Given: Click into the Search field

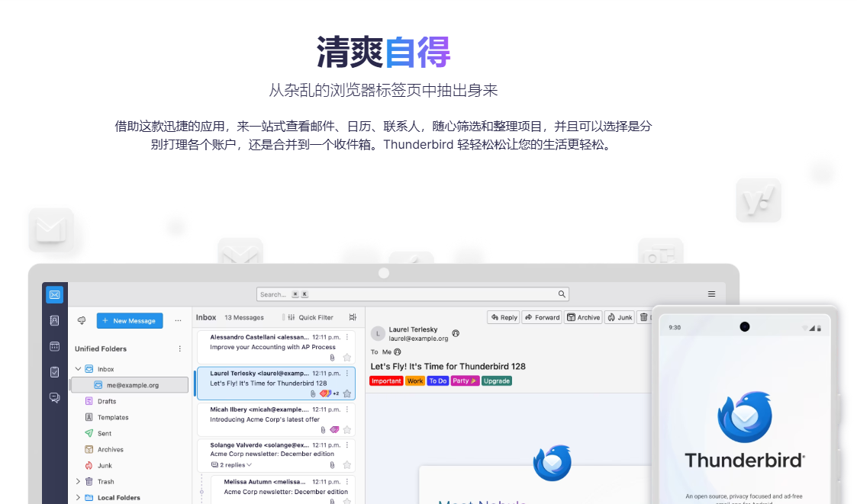Looking at the screenshot, I should (x=413, y=294).
